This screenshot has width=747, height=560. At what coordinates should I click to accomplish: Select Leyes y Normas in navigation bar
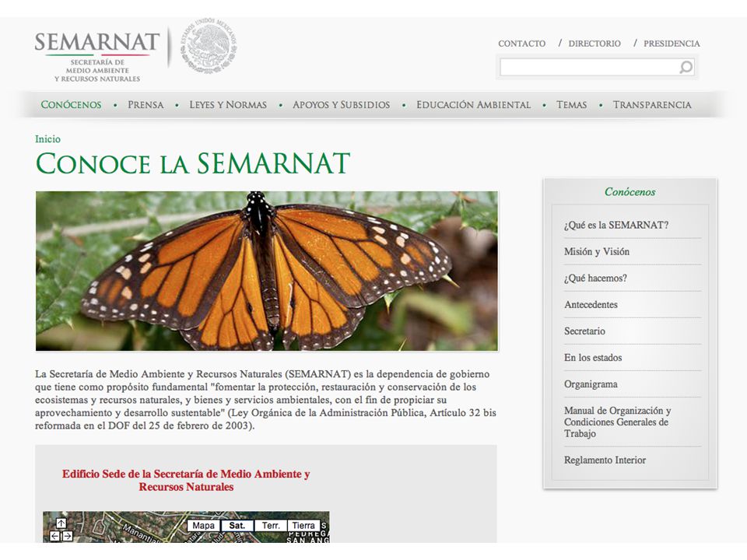click(228, 105)
